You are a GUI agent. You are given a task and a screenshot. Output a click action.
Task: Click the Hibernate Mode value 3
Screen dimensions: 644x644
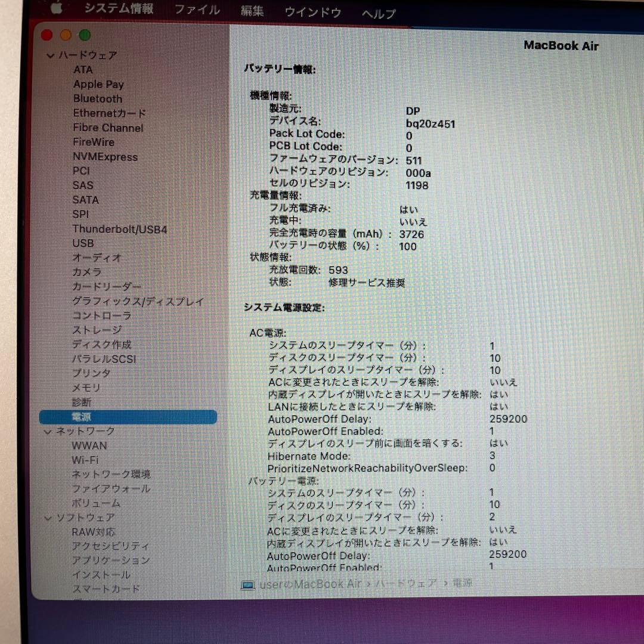point(493,456)
